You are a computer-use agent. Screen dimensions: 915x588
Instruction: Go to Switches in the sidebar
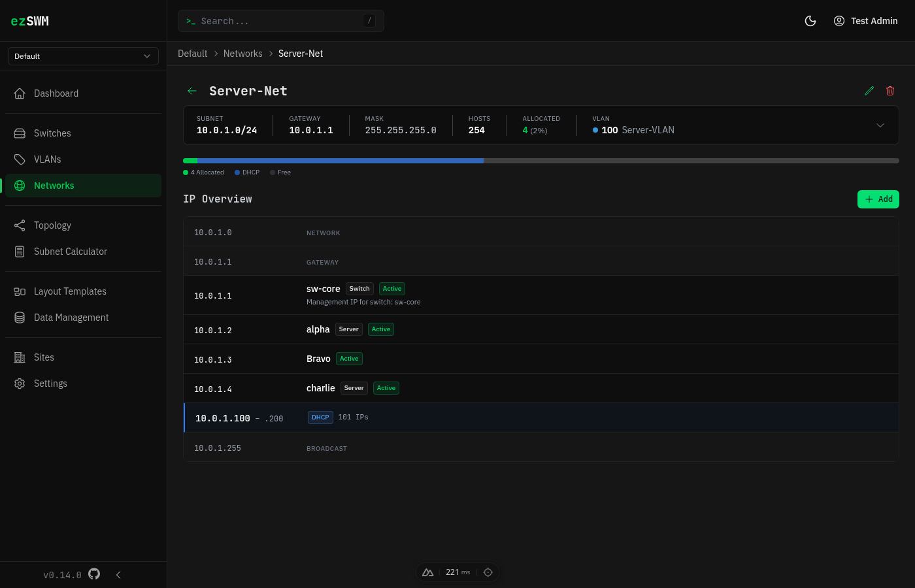tap(83, 133)
